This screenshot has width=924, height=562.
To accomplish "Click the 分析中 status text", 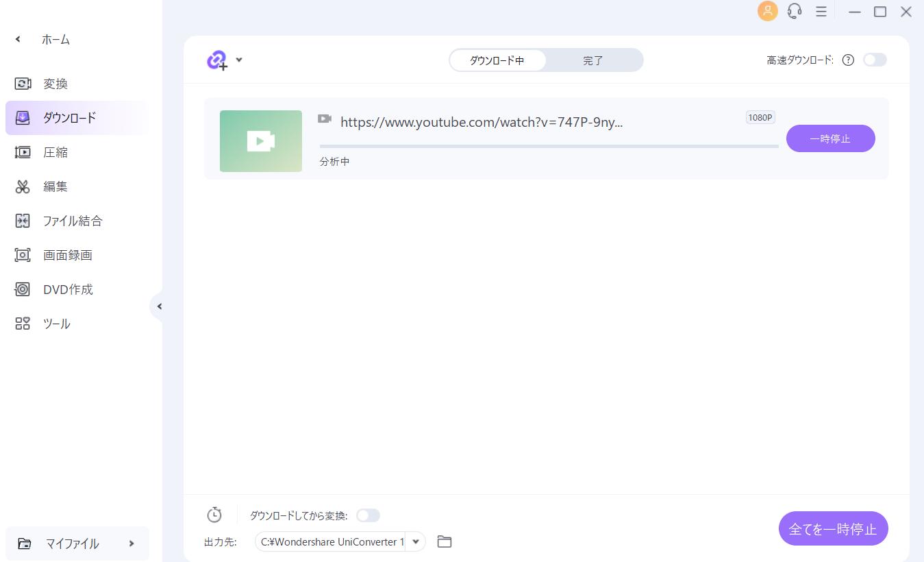I will tap(335, 162).
